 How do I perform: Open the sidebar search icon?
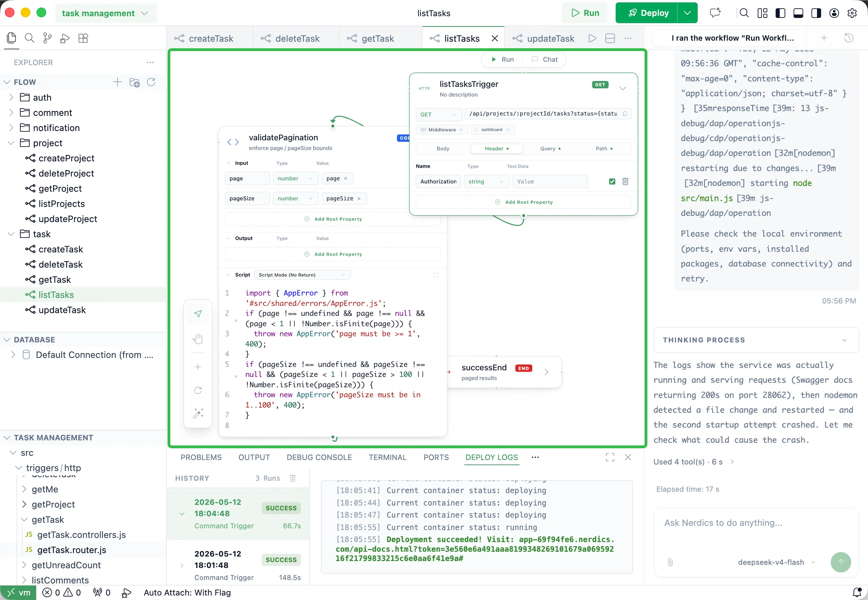30,38
